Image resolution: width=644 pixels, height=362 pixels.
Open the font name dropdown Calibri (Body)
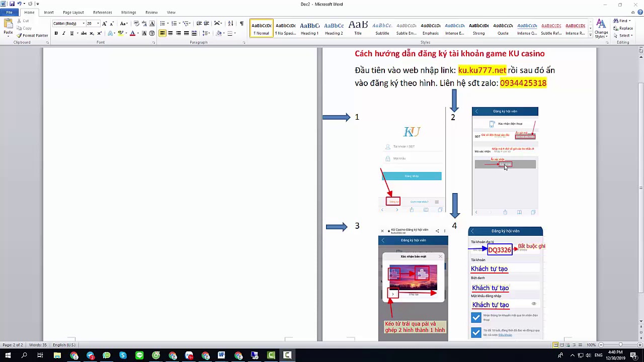click(84, 24)
